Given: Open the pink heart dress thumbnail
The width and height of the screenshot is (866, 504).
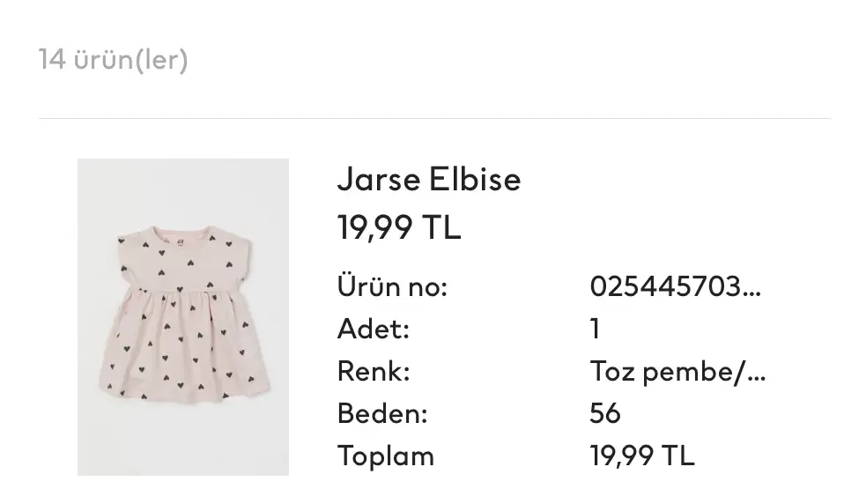Looking at the screenshot, I should [x=182, y=317].
